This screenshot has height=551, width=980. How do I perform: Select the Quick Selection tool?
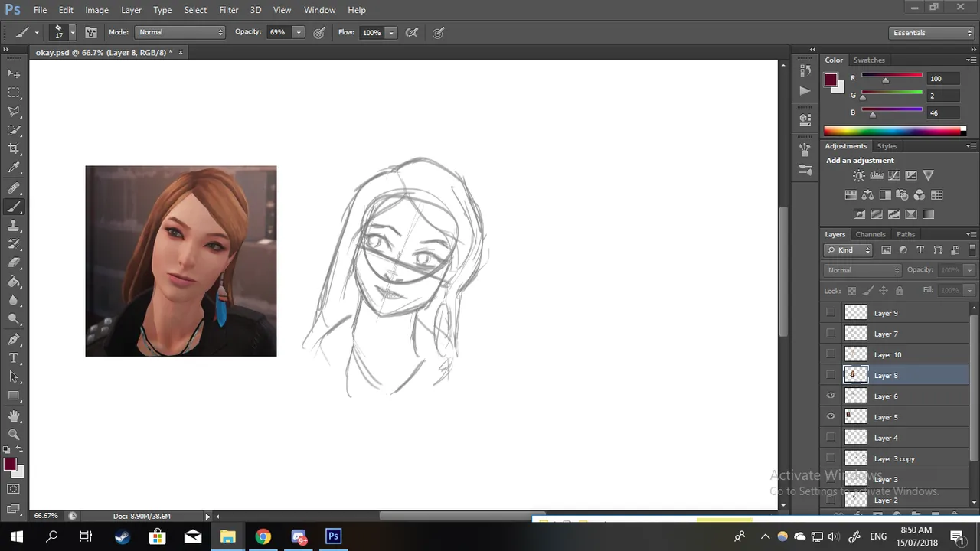coord(14,131)
